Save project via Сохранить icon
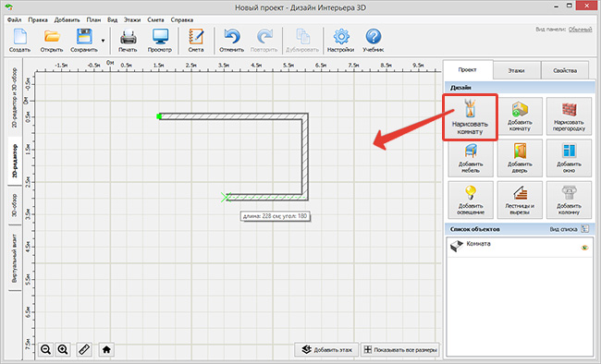 [84, 40]
